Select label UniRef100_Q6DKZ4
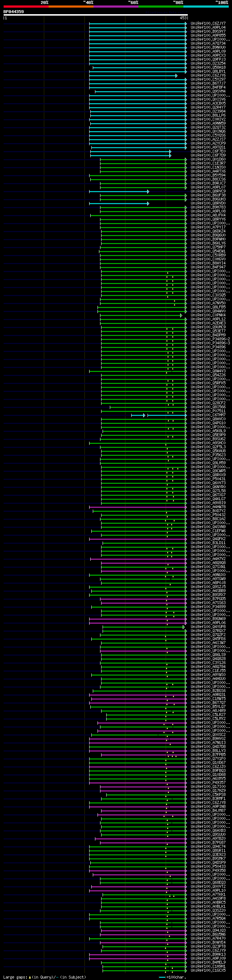Viewport: 232px width, 980px height. point(208,231)
